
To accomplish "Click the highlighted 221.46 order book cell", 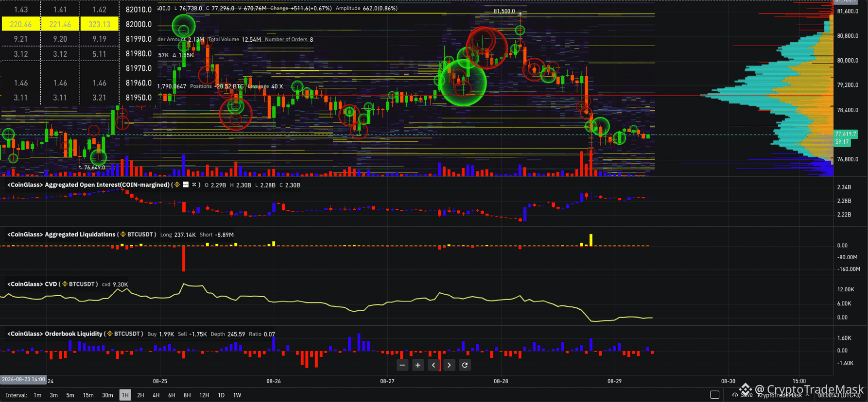I will coord(60,24).
